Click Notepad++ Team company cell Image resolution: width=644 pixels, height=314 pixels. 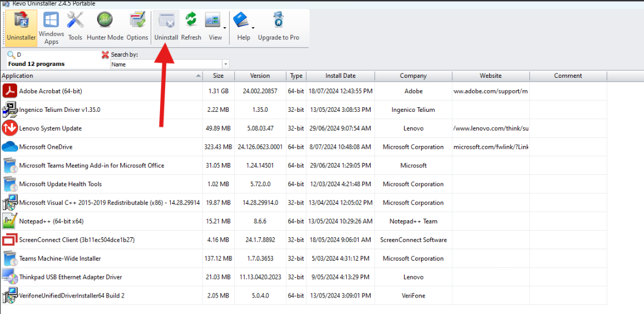tap(413, 221)
